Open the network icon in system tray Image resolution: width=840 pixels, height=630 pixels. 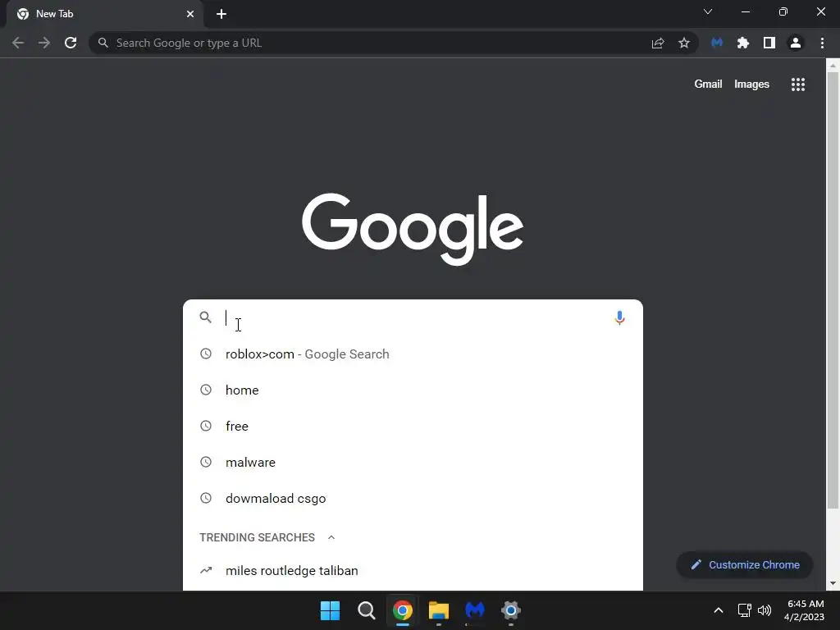tap(744, 610)
